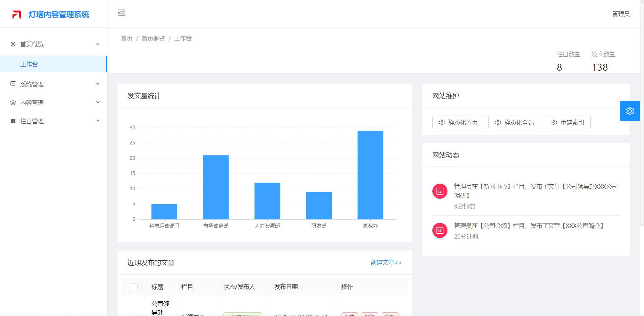Go to 首页 in the breadcrumb
The height and width of the screenshot is (316, 644).
(126, 39)
